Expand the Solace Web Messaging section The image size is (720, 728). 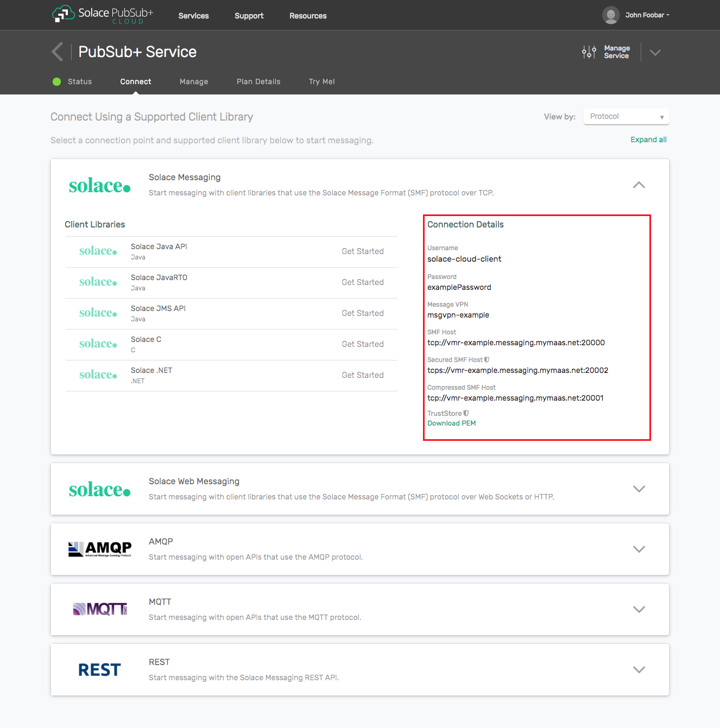[x=639, y=489]
